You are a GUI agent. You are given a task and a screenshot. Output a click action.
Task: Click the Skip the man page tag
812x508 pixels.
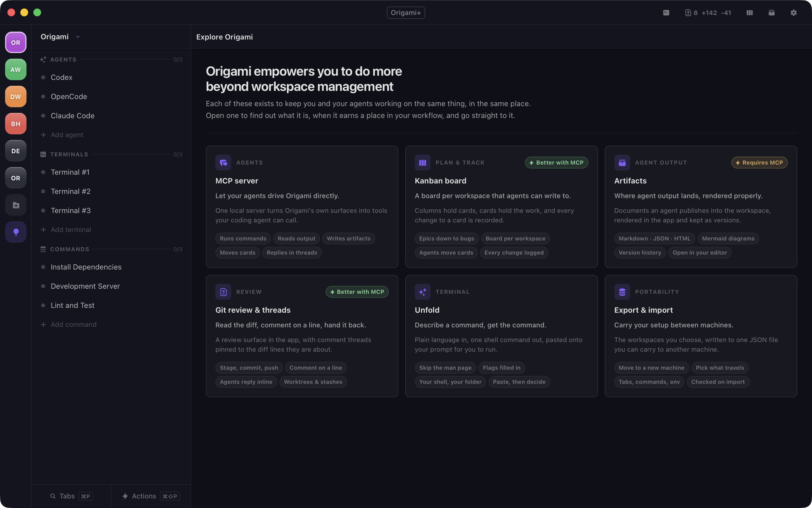(x=445, y=368)
